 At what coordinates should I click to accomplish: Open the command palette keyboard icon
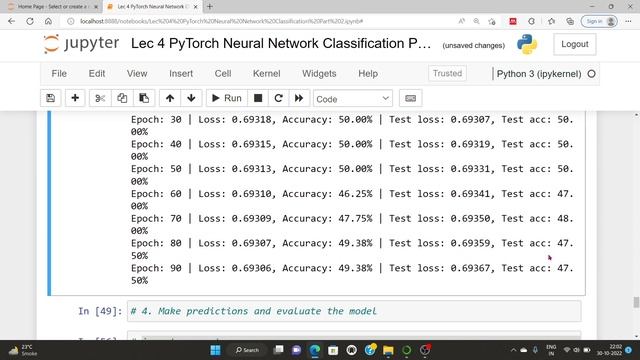point(410,98)
